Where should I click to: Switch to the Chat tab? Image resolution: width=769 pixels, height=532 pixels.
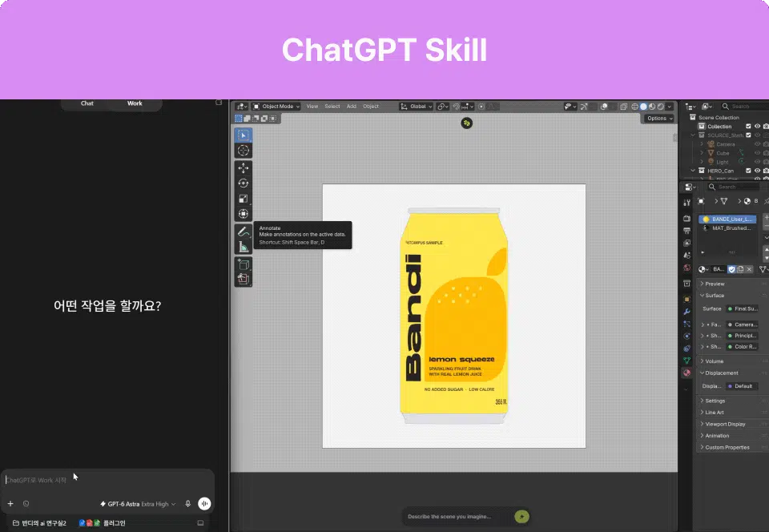point(87,103)
